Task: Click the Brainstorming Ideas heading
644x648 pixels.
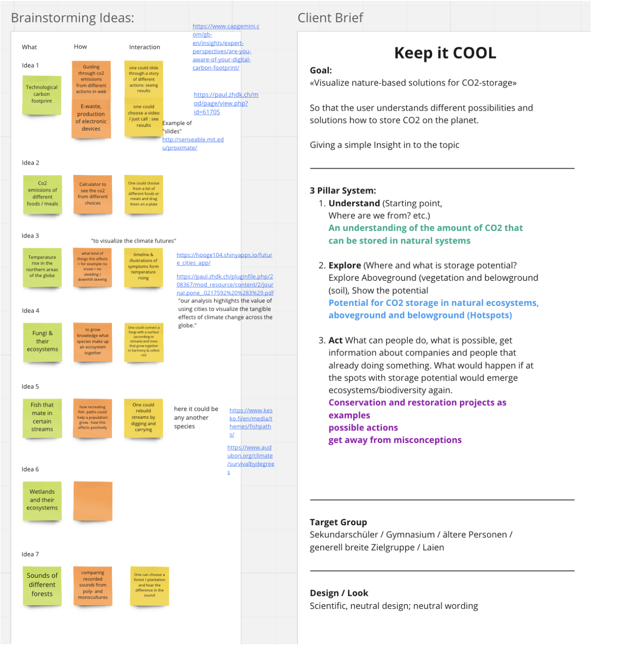Action: (x=72, y=17)
